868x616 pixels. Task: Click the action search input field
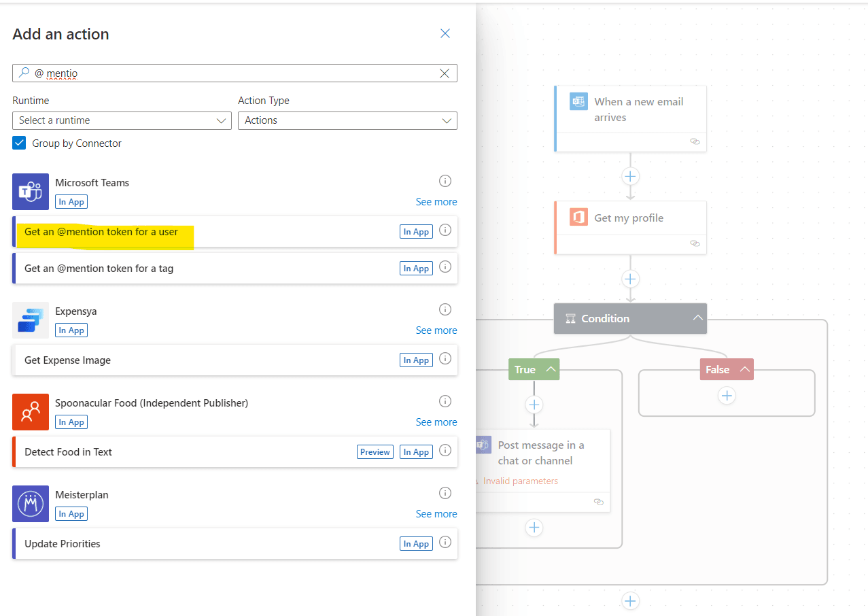(231, 73)
